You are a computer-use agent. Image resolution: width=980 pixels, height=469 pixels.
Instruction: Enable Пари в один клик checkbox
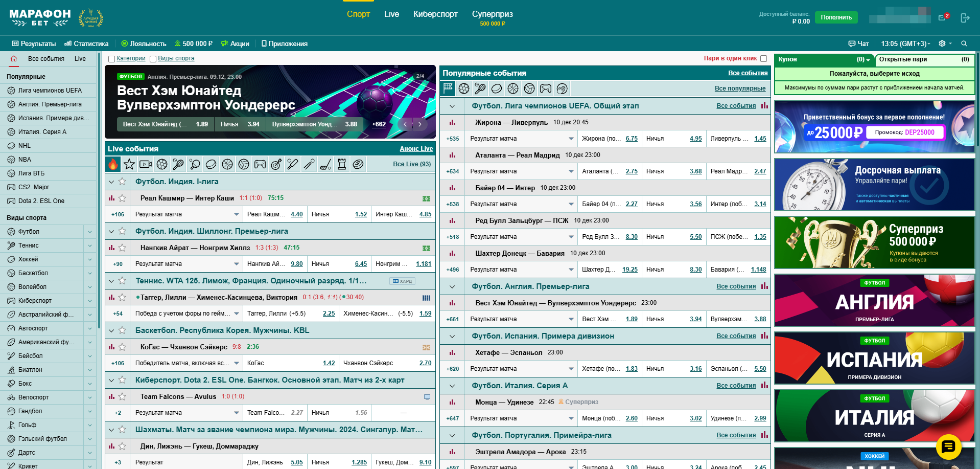(764, 58)
